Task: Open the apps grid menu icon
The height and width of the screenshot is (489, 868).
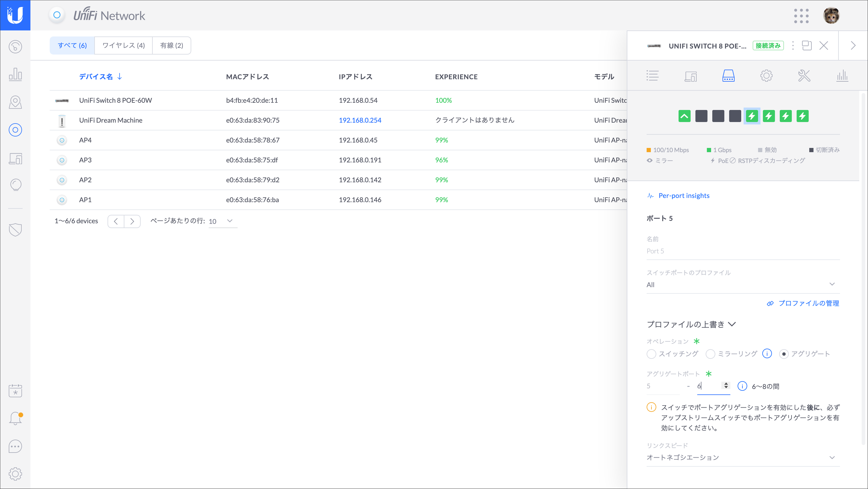Action: click(x=801, y=16)
